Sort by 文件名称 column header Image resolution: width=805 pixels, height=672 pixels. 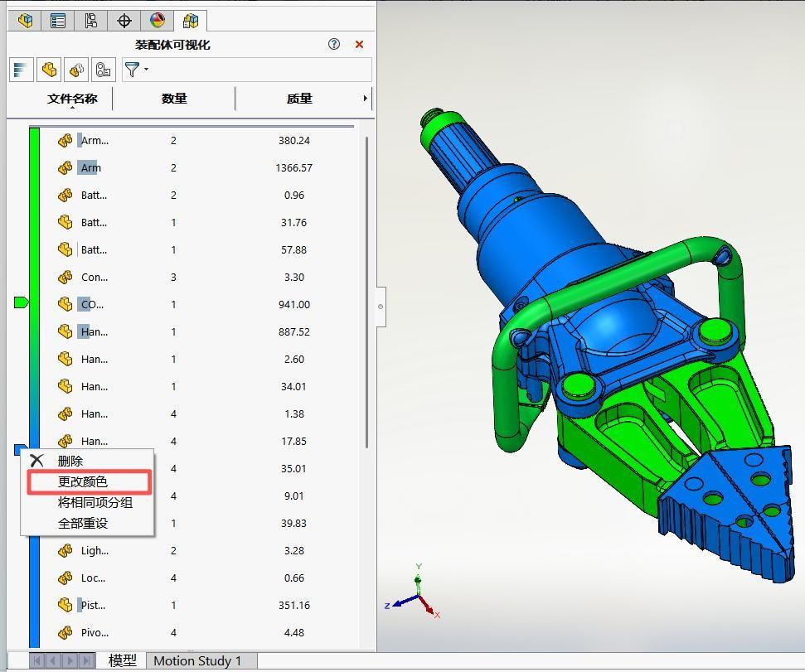coord(72,99)
